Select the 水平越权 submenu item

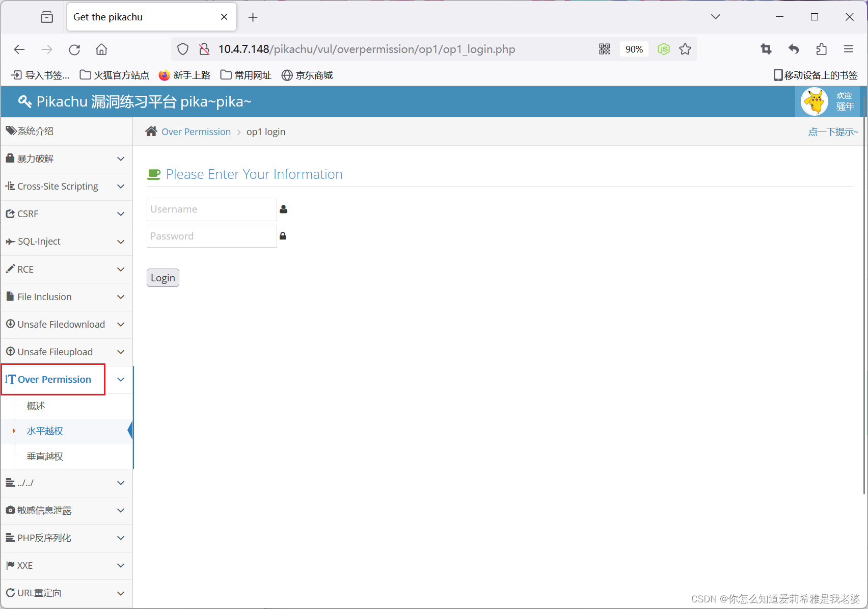(x=45, y=431)
